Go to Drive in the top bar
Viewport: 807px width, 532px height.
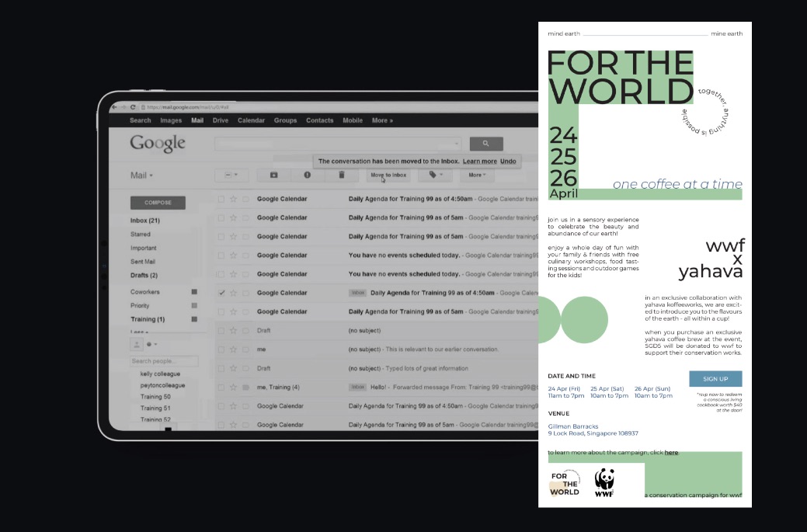click(x=221, y=120)
